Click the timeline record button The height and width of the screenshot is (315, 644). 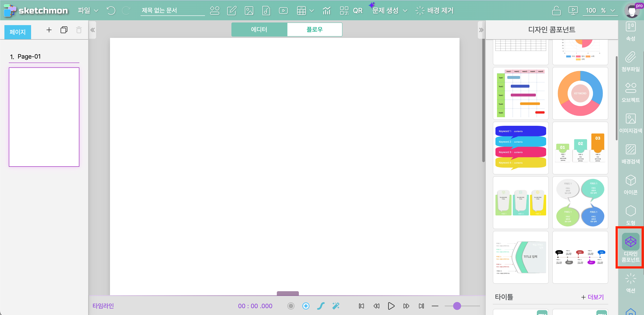(291, 306)
